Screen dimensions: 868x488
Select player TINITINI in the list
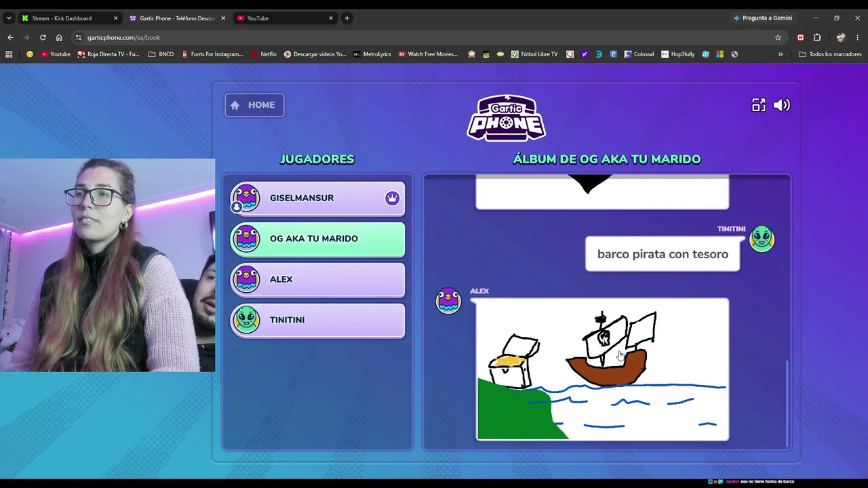pyautogui.click(x=317, y=321)
